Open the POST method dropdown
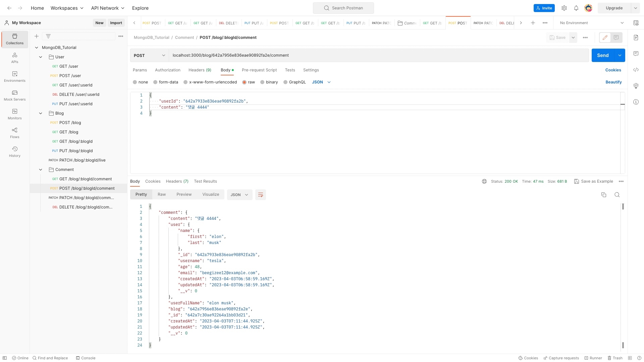644x362 pixels. 149,55
